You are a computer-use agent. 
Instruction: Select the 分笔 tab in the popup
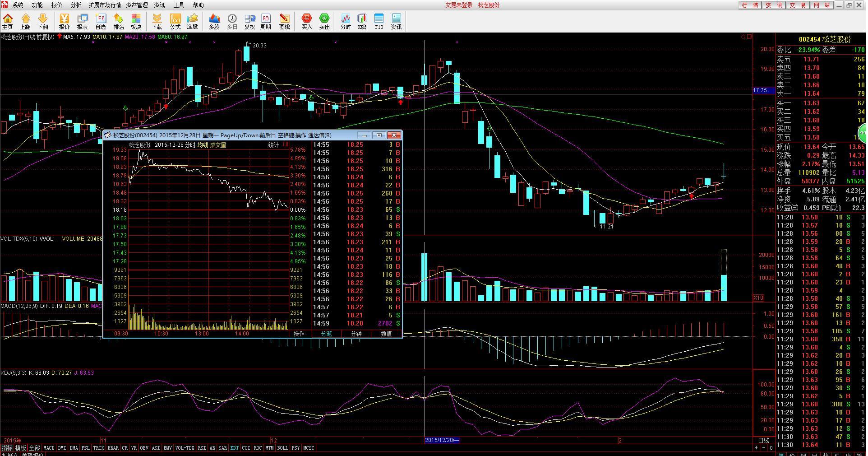click(326, 334)
